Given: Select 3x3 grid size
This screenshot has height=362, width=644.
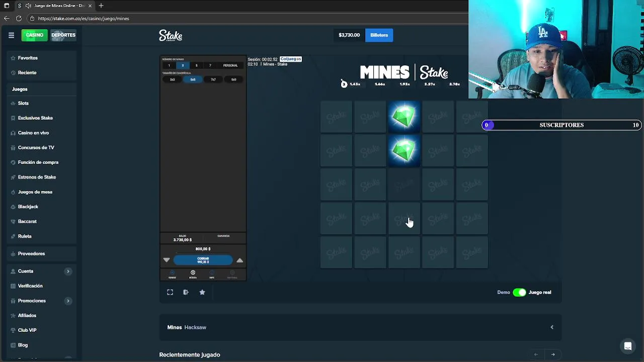Looking at the screenshot, I should [172, 79].
